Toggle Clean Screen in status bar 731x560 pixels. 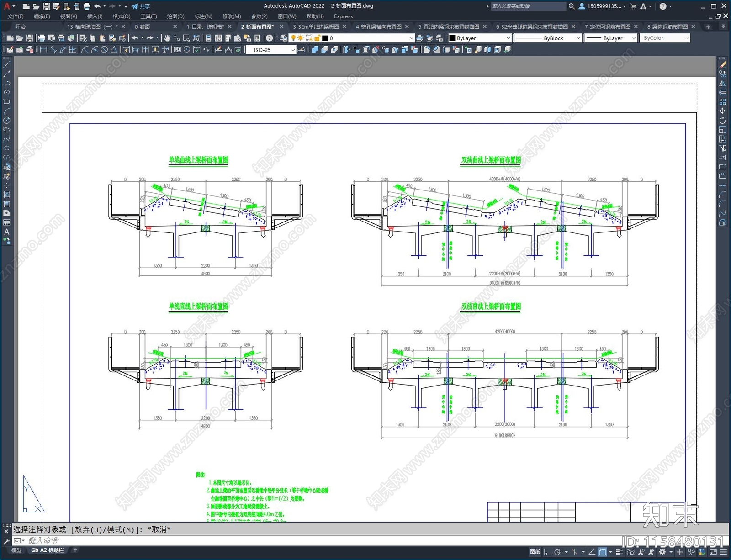coord(713,552)
